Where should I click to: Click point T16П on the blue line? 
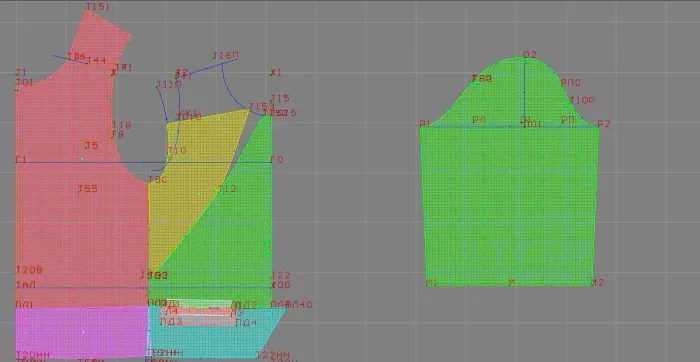225,55
